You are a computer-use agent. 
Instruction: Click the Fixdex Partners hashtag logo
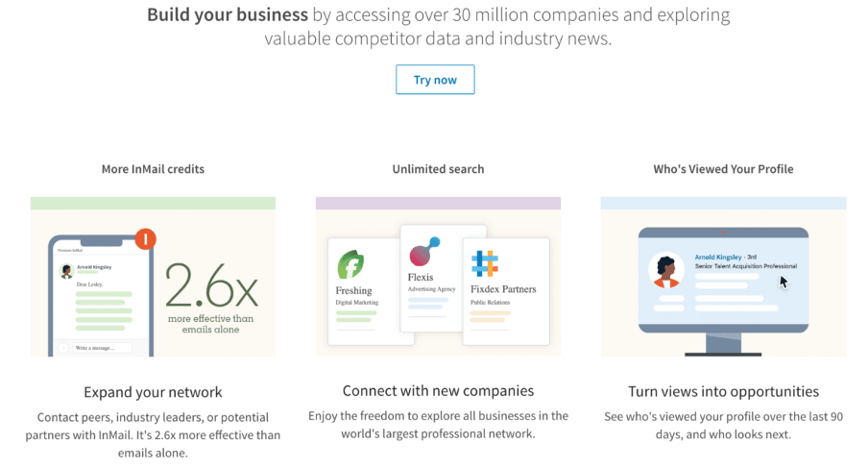(485, 263)
